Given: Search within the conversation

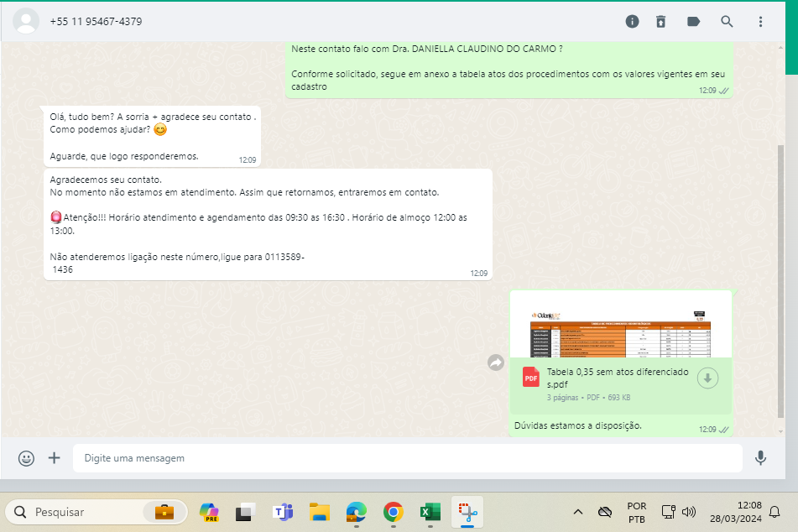Looking at the screenshot, I should 727,21.
